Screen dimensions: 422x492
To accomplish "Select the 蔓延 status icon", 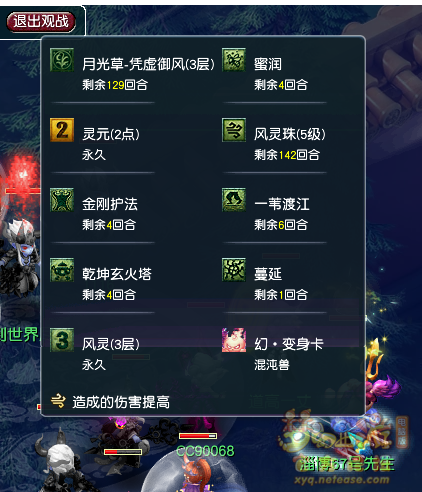I will coord(234,270).
